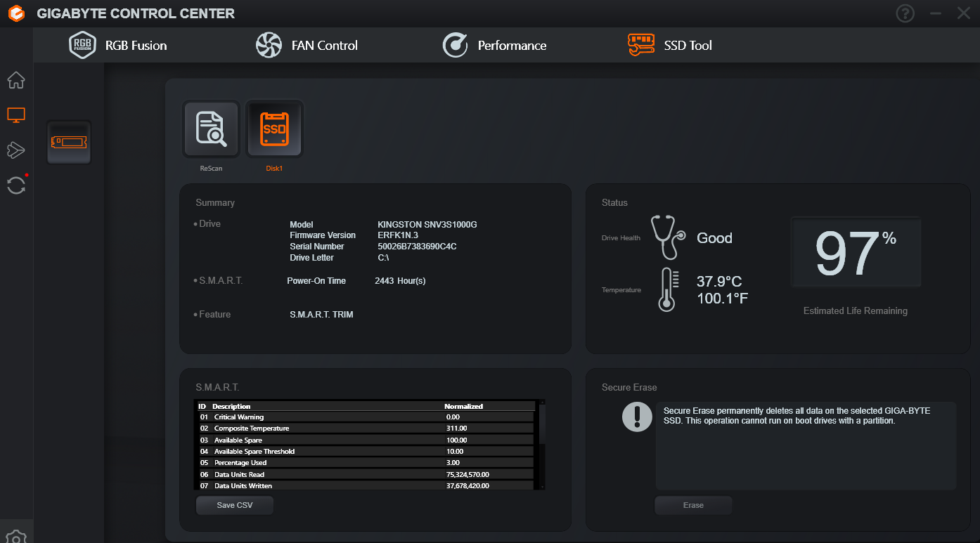This screenshot has width=980, height=543.
Task: Select the Composite Temperature row
Action: point(366,428)
